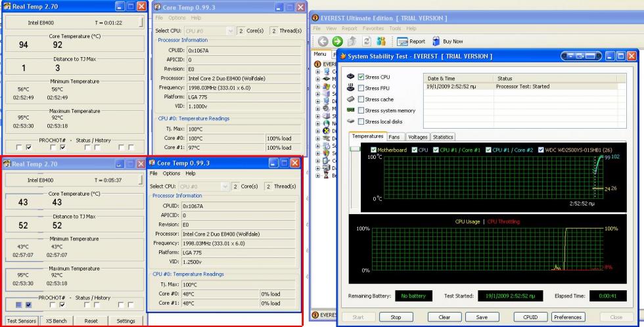Enable the Stress local disks checkbox
The width and height of the screenshot is (644, 327).
(x=361, y=121)
